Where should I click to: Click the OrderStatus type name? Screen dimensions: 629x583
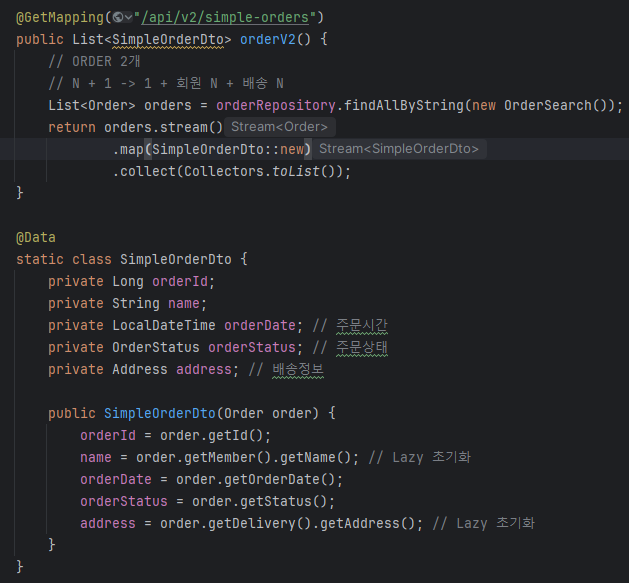coord(156,347)
